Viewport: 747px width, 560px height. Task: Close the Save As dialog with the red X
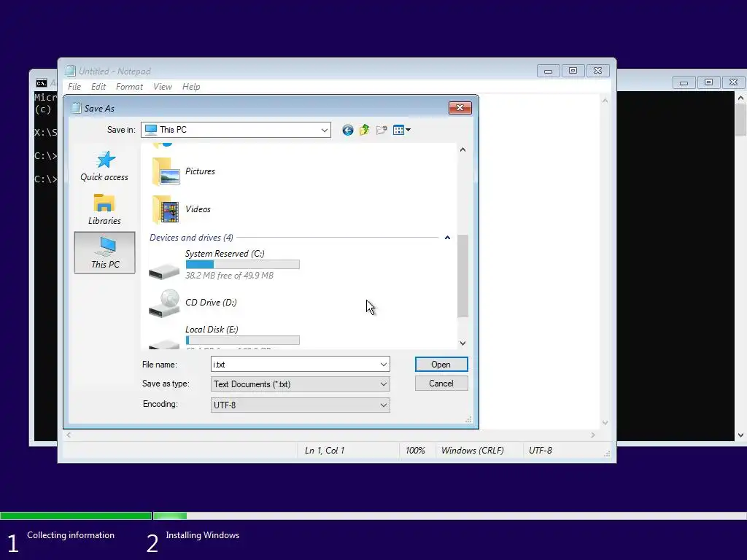tap(460, 108)
